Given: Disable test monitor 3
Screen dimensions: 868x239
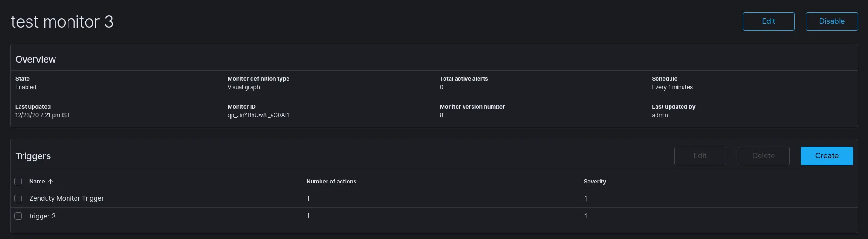Looking at the screenshot, I should point(832,21).
